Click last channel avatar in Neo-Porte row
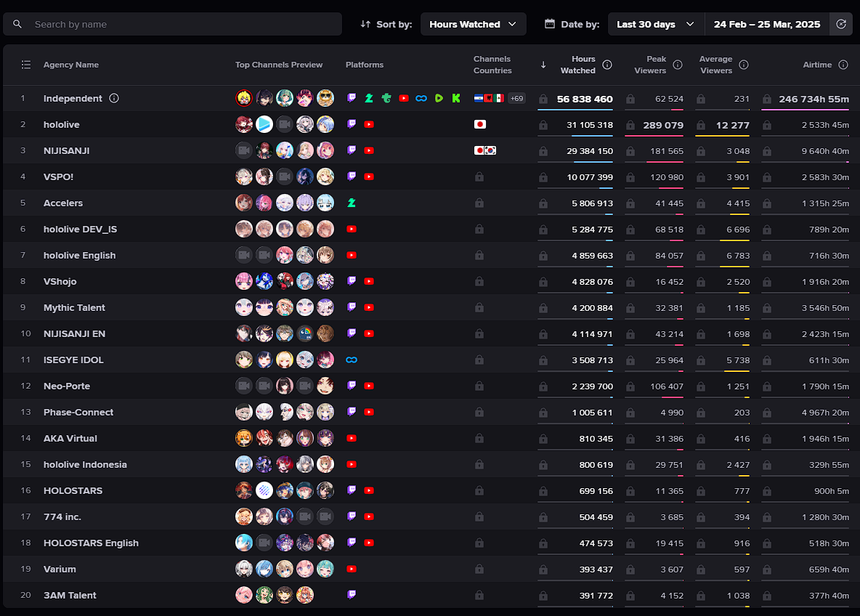The height and width of the screenshot is (616, 860). pyautogui.click(x=325, y=386)
